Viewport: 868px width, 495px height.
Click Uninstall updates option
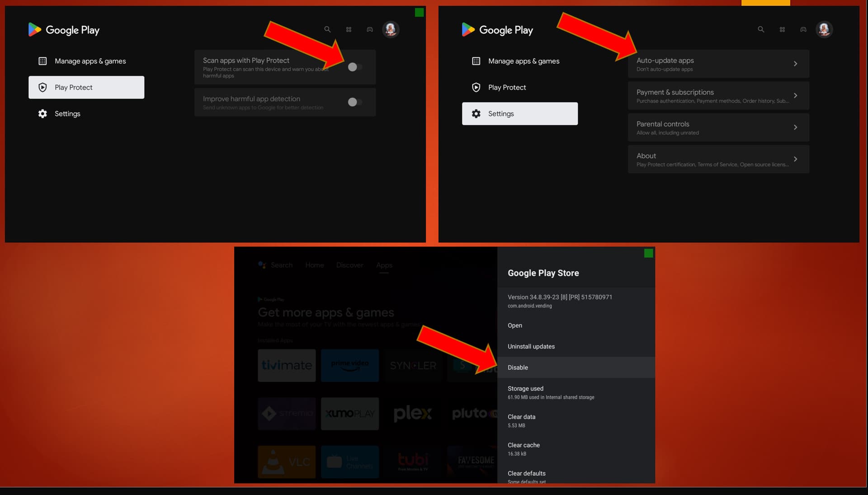tap(576, 346)
